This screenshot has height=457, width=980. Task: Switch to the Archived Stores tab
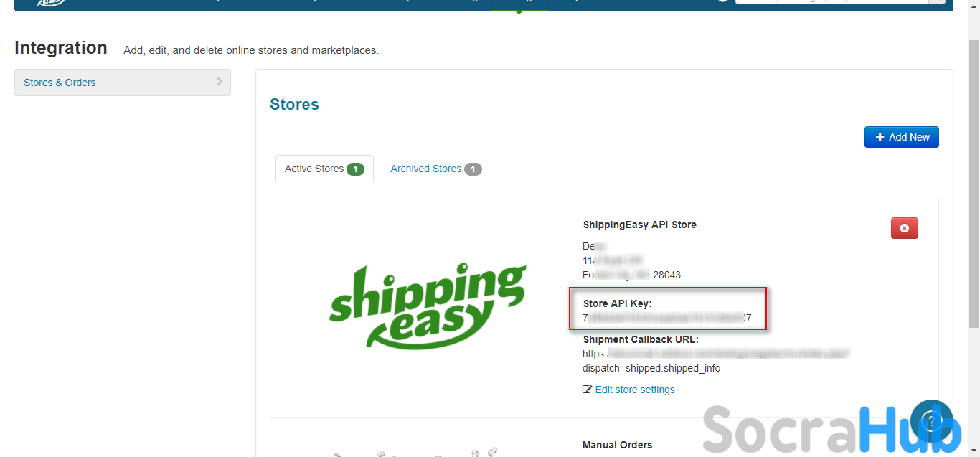tap(425, 169)
